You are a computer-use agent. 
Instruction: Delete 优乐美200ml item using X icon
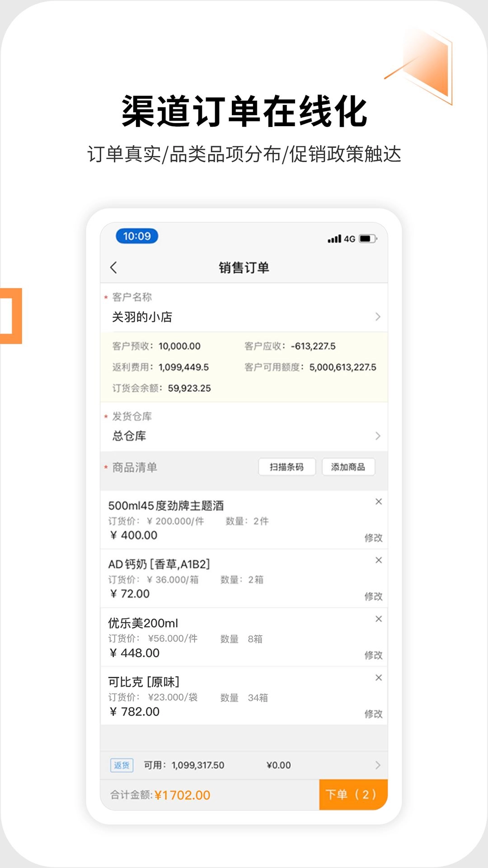[x=379, y=619]
